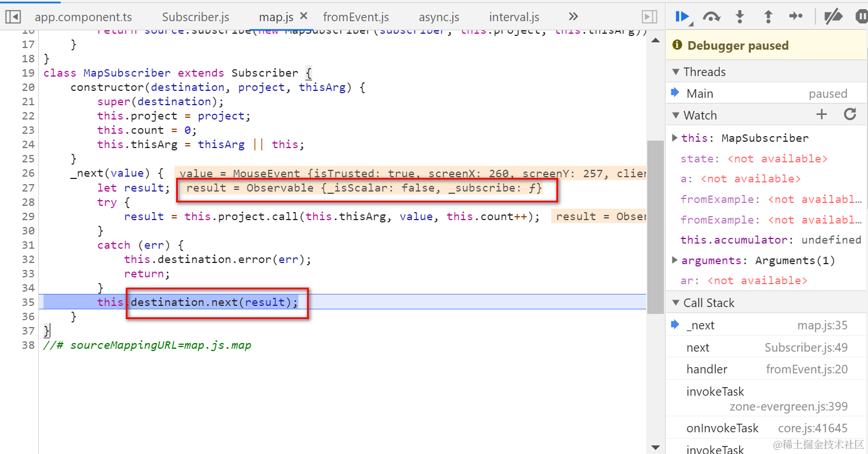
Task: Click the vertical scrollbar thumb of code editor
Action: (x=655, y=226)
